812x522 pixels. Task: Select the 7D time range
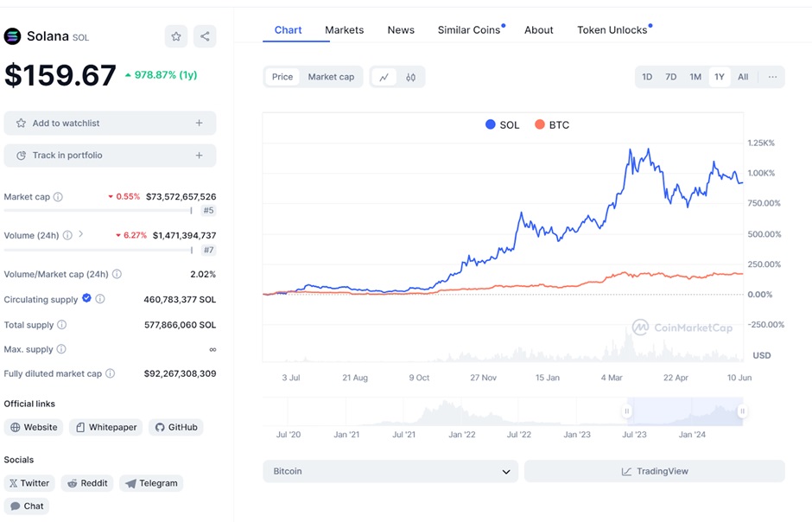(670, 77)
